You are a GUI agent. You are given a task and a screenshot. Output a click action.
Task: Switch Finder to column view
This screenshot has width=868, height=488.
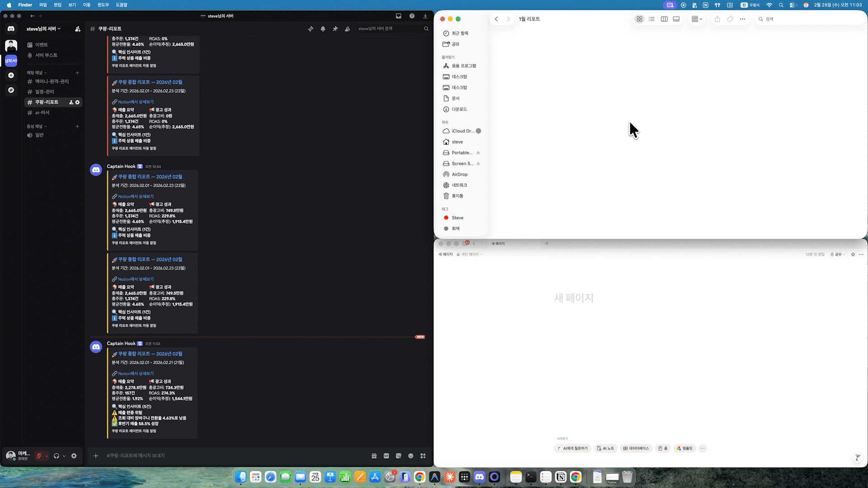664,19
